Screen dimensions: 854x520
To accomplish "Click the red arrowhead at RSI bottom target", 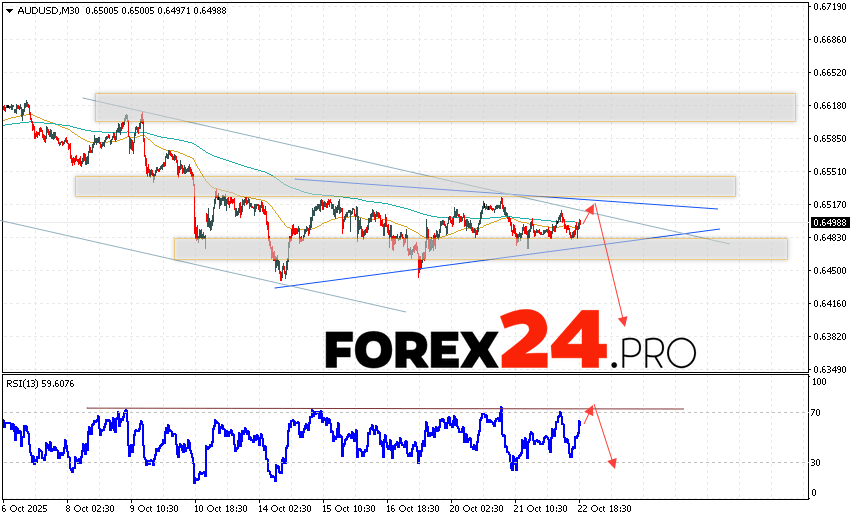I will coord(610,463).
